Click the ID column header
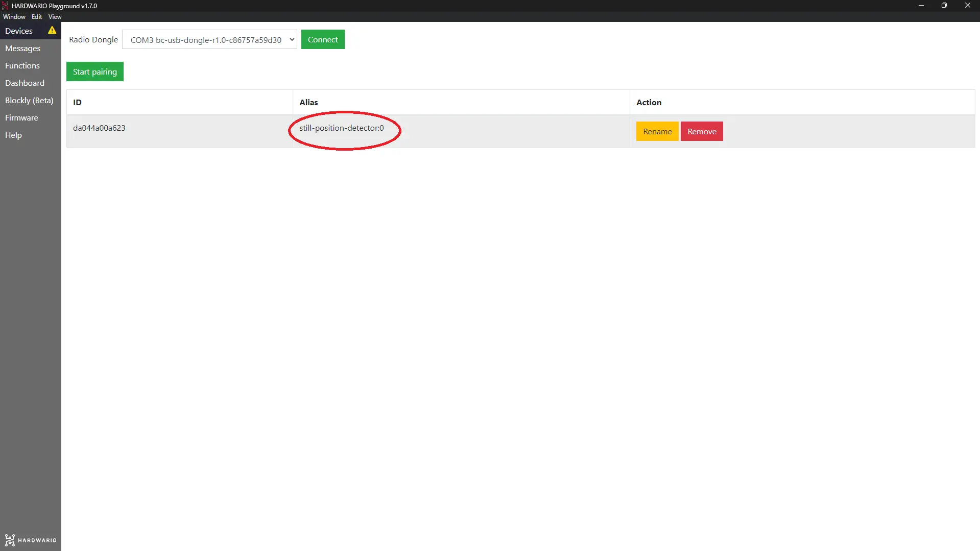This screenshot has width=980, height=551. coord(180,102)
